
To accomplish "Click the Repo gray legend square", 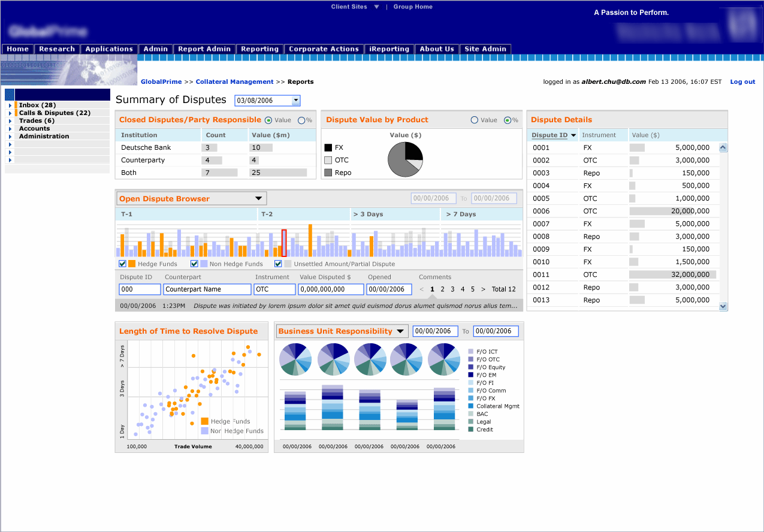I will pos(328,173).
